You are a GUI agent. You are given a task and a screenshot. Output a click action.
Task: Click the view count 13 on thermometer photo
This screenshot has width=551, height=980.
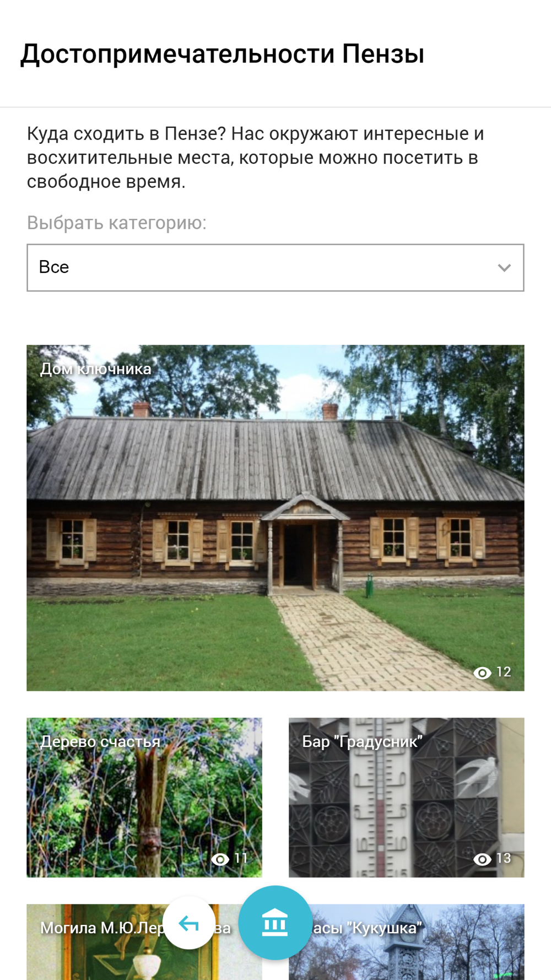pyautogui.click(x=504, y=858)
